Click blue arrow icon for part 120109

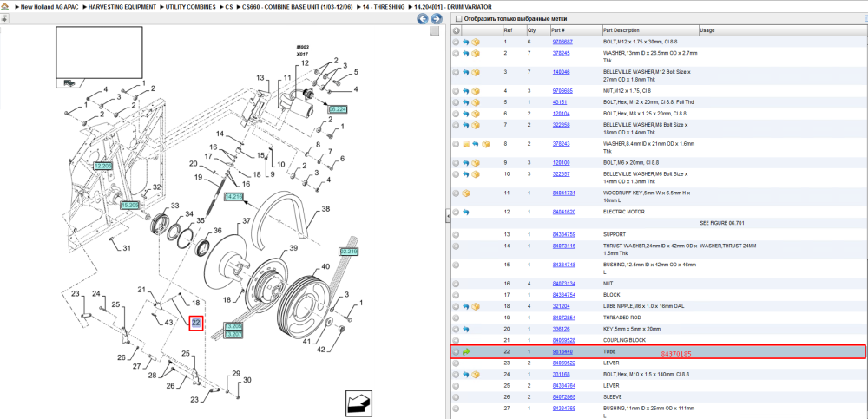tap(466, 163)
